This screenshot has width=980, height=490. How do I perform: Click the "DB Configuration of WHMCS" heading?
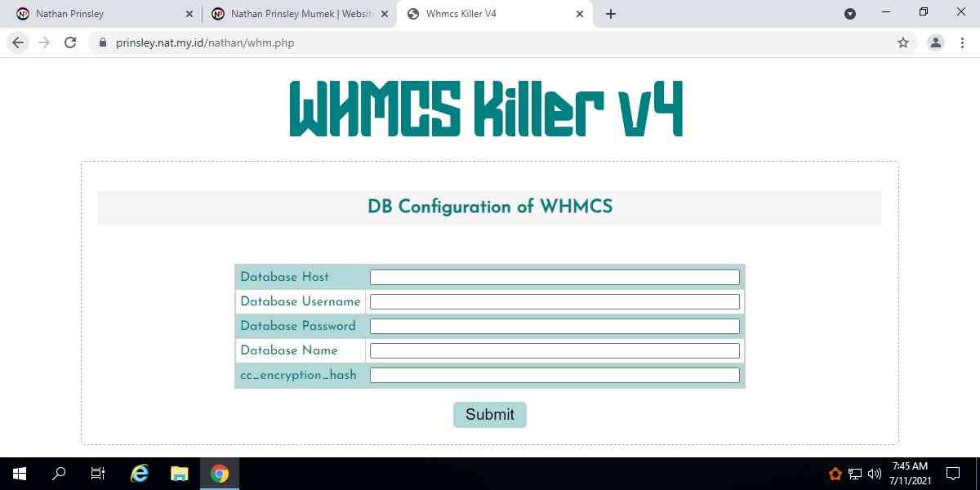pyautogui.click(x=490, y=207)
